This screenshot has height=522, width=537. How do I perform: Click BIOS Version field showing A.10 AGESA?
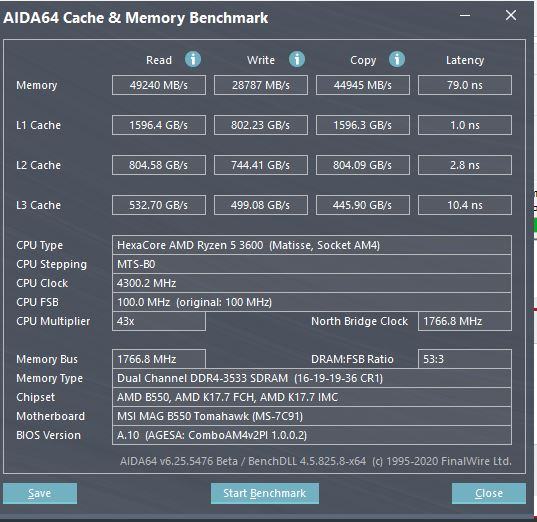[312, 435]
